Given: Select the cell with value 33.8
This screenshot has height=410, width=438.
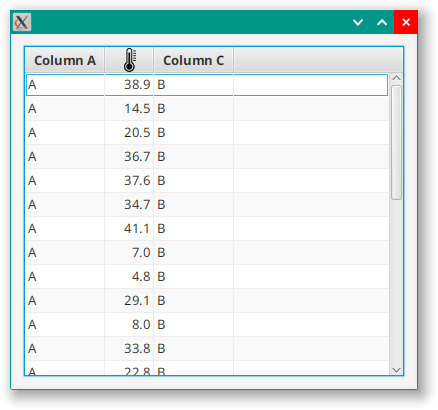Looking at the screenshot, I should (129, 349).
